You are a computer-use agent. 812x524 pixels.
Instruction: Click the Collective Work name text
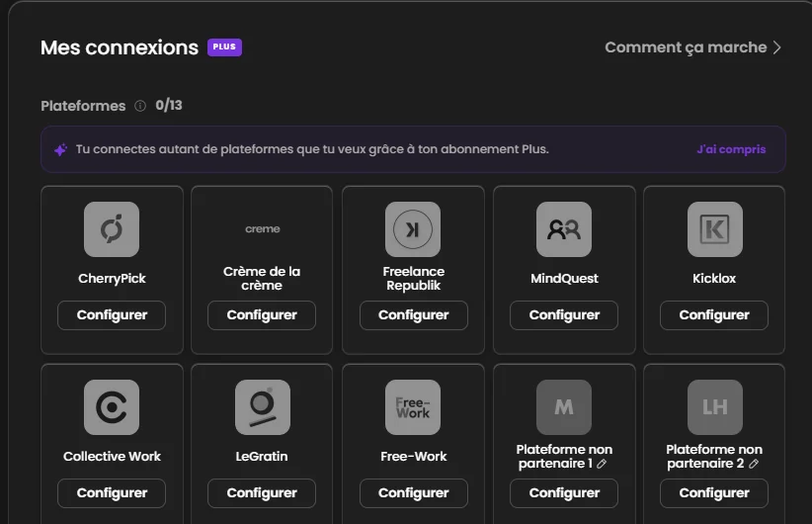(x=112, y=456)
